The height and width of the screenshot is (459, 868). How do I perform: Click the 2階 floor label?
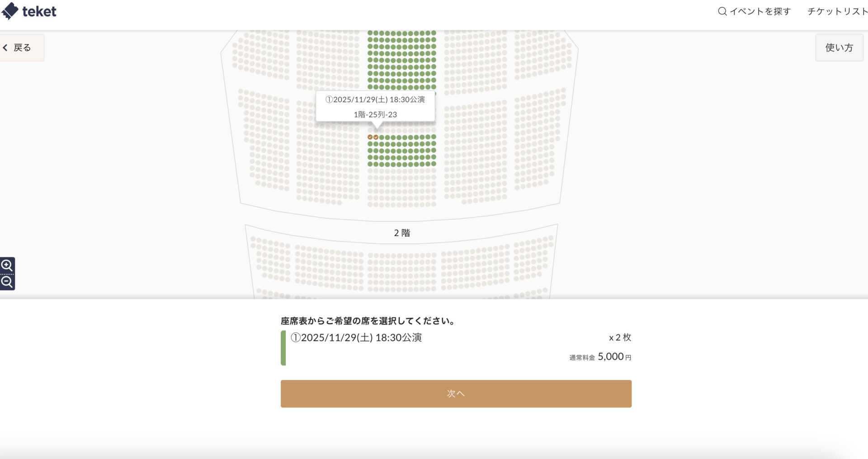coord(401,233)
